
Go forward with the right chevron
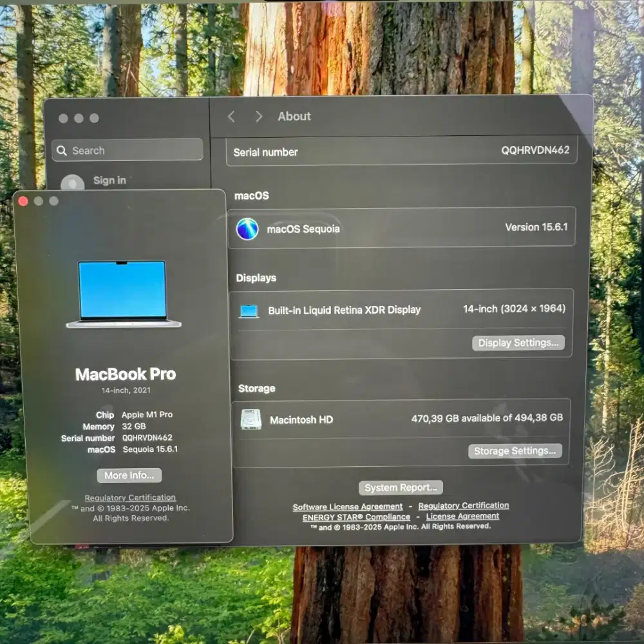click(x=259, y=117)
